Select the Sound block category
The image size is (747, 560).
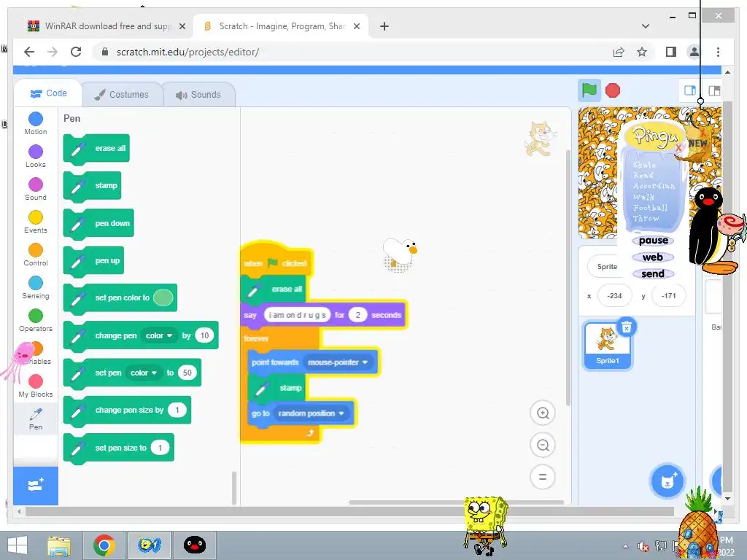tap(36, 189)
